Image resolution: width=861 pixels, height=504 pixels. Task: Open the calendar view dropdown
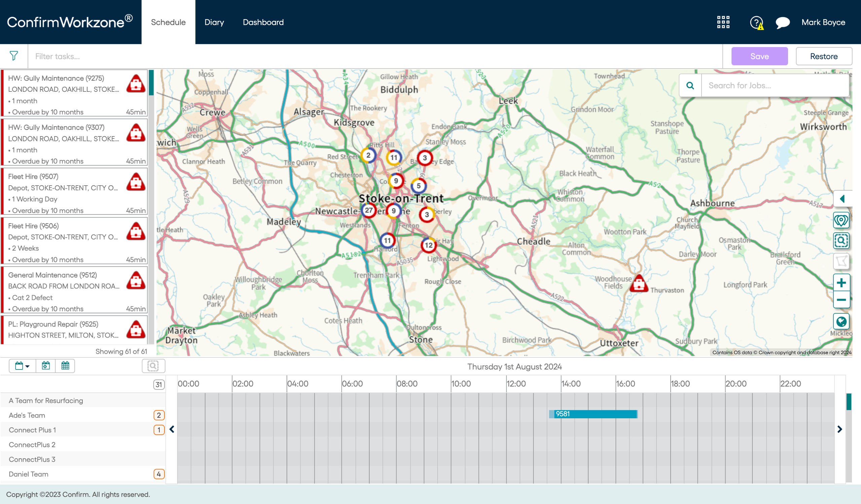click(22, 366)
